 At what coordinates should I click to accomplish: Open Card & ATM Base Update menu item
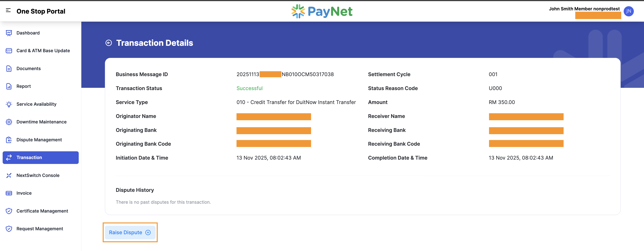coord(40,51)
